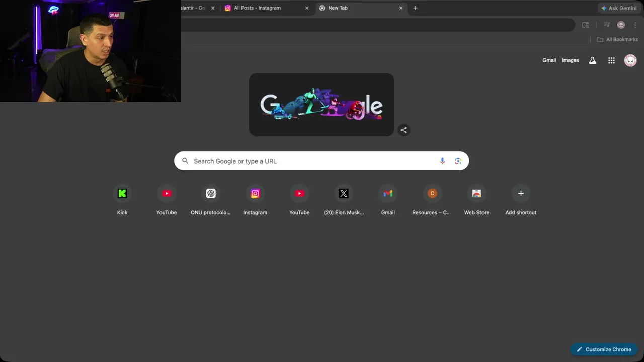Open the Google apps grid
644x362 pixels.
click(611, 60)
